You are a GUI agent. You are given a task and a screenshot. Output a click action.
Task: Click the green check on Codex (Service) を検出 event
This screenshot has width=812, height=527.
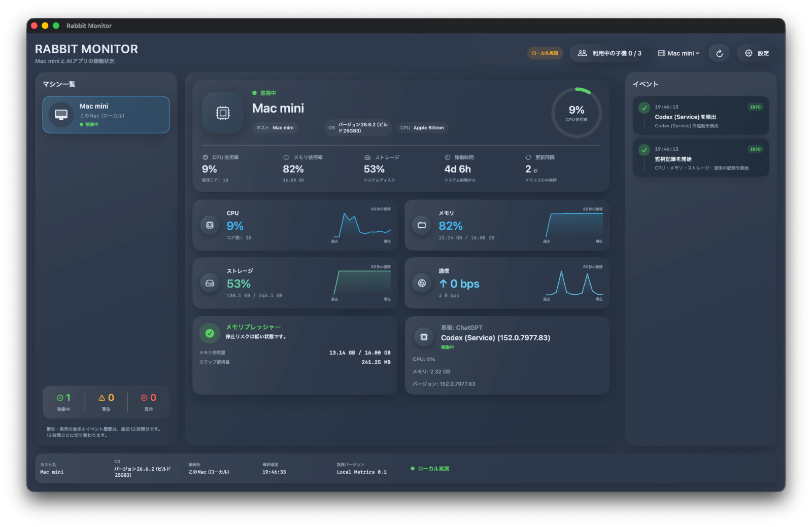[644, 108]
